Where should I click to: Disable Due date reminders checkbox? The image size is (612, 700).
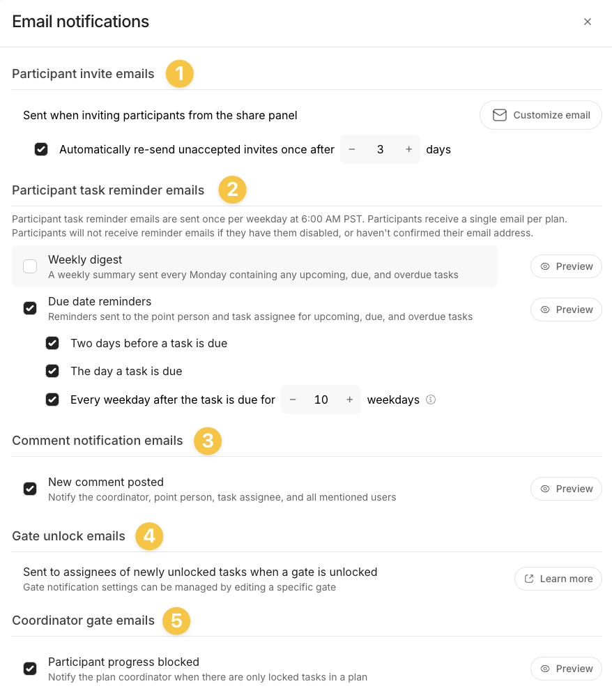tap(30, 308)
